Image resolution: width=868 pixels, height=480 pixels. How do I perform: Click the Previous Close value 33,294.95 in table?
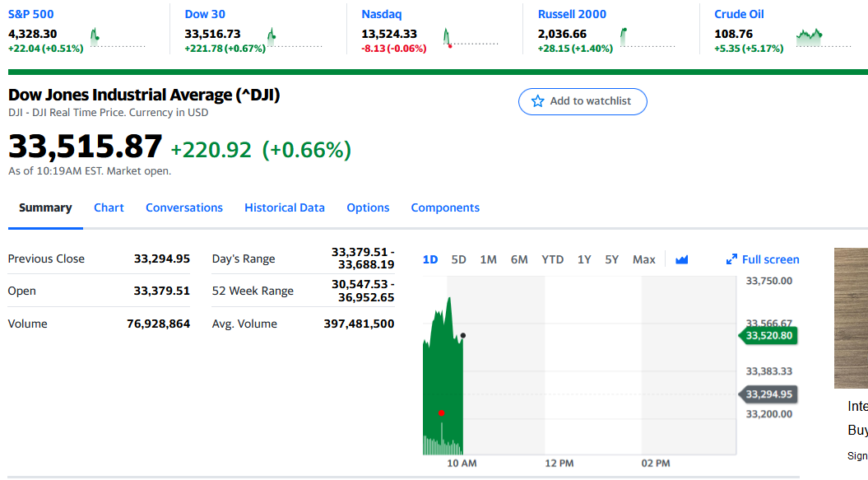click(x=161, y=259)
